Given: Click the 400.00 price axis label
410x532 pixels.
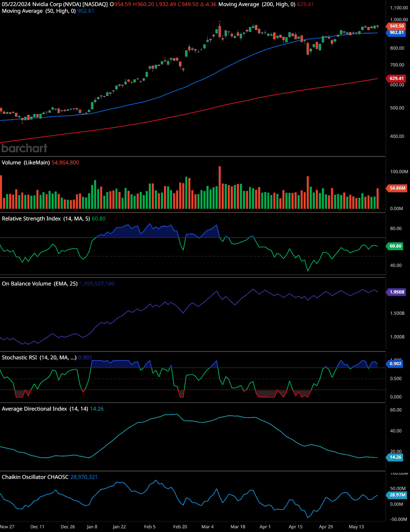Looking at the screenshot, I should [397, 136].
